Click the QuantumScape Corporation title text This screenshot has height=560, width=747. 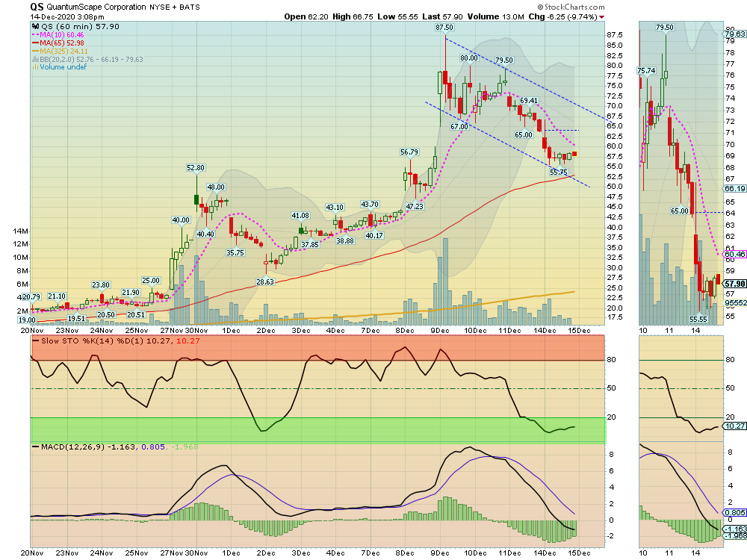pos(96,7)
